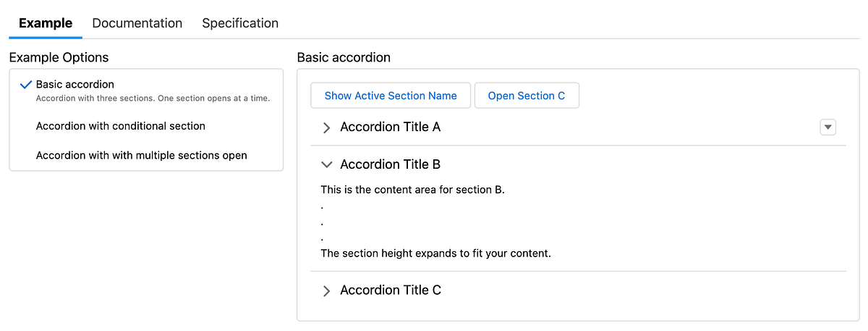Click the Basic accordion heading above the preview
This screenshot has height=331, width=868.
click(344, 57)
